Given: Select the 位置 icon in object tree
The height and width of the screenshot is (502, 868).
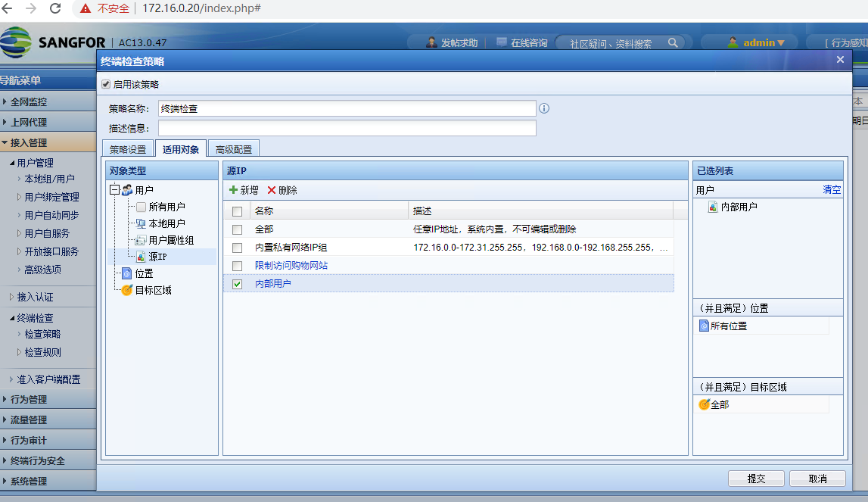Looking at the screenshot, I should 126,273.
